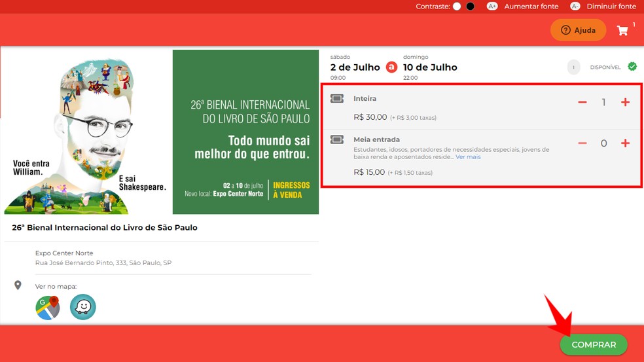Click the Ver no mapa label

pos(56,287)
